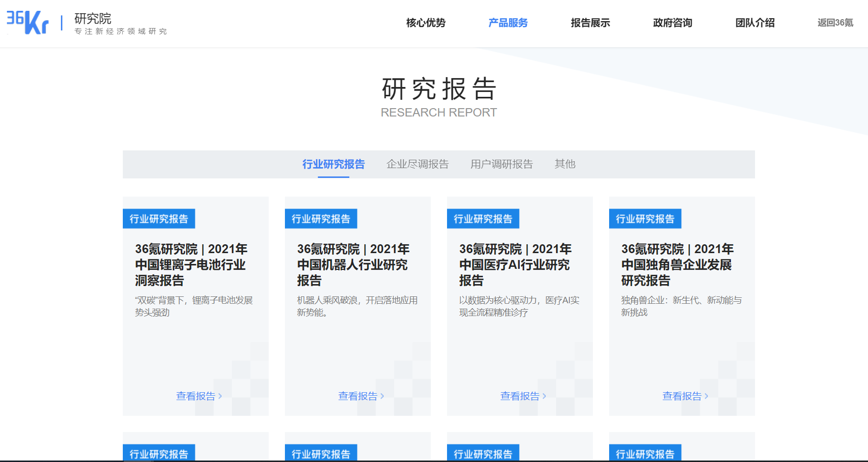
Task: Click the 研究报告 section heading
Action: pyautogui.click(x=439, y=89)
